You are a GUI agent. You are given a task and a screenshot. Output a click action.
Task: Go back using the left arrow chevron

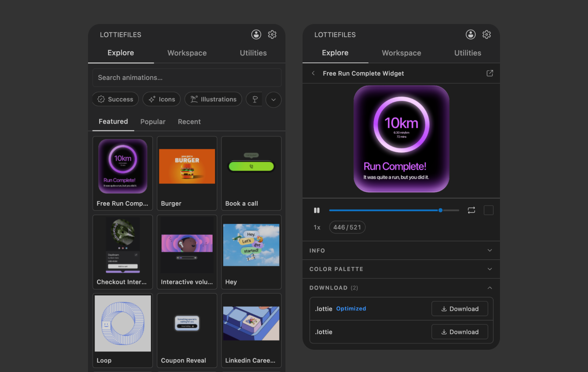pyautogui.click(x=313, y=73)
